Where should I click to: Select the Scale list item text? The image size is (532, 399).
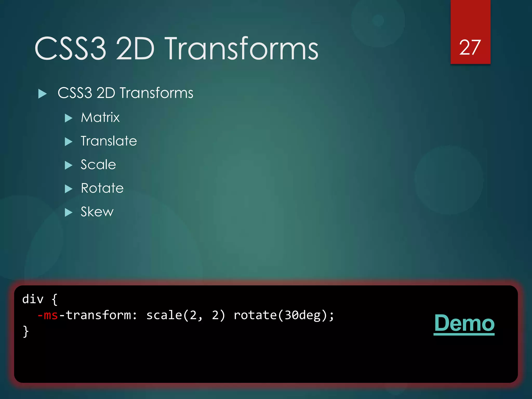tap(98, 165)
